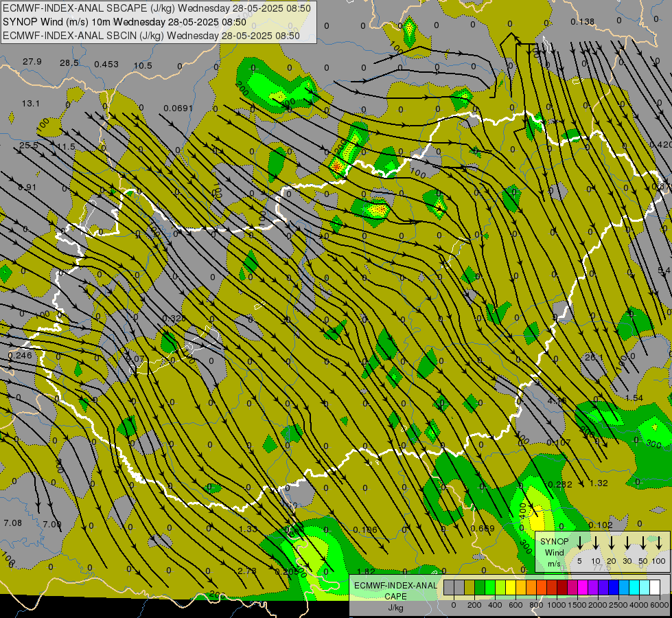Click the 27.9 value on the map
This screenshot has width=672, height=618.
32,62
